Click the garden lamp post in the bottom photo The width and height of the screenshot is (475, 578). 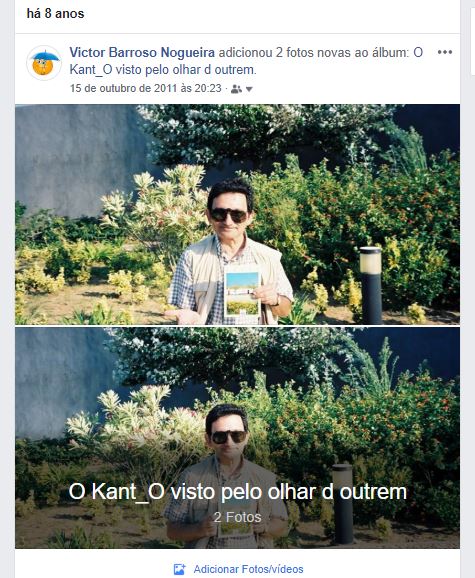[343, 504]
